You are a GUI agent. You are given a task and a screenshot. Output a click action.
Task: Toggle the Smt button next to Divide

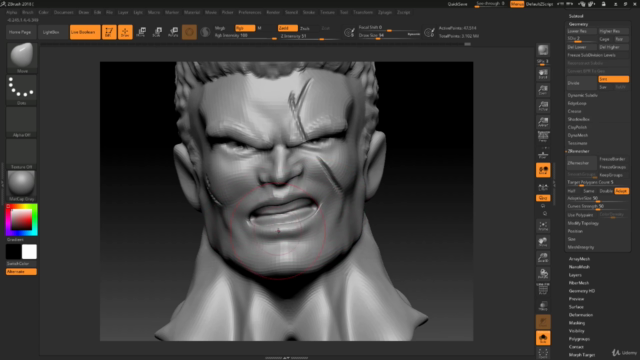[613, 79]
